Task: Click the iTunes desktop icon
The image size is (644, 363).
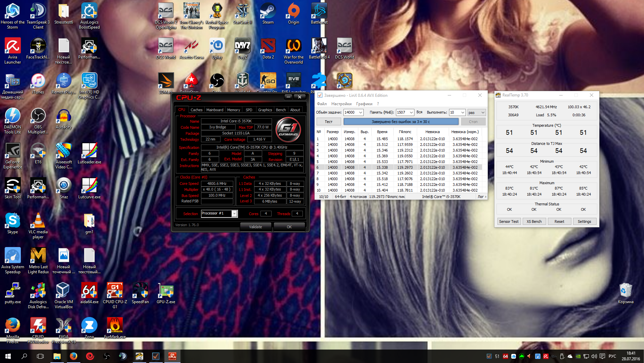Action: coord(38,83)
